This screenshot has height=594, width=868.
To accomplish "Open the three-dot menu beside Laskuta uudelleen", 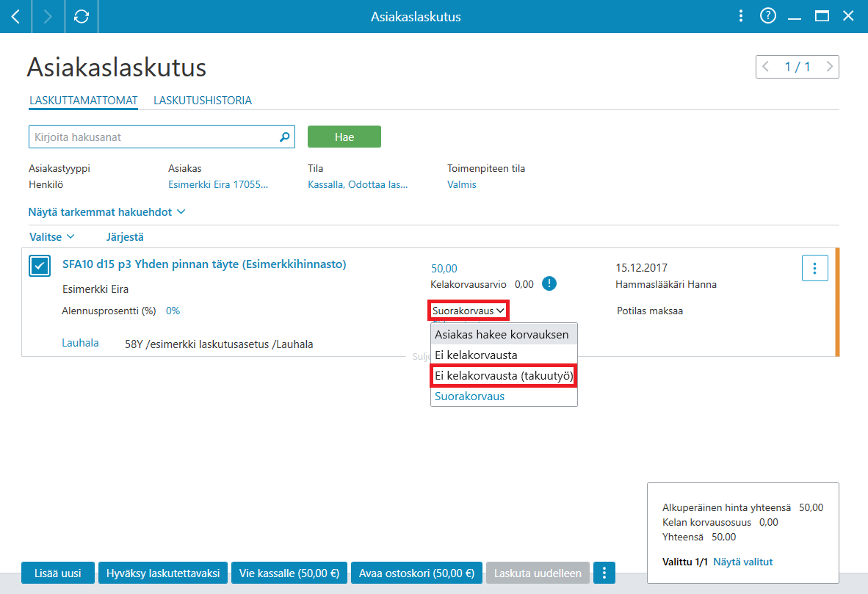I will (604, 573).
